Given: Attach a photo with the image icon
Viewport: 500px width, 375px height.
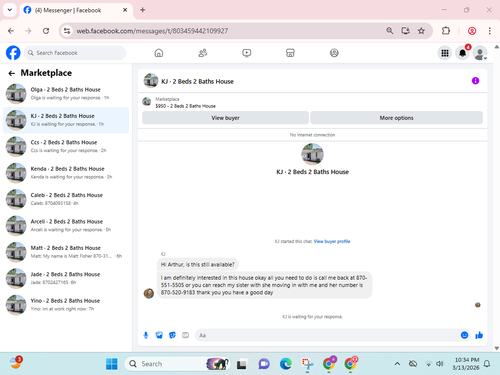Looking at the screenshot, I should pos(159,335).
